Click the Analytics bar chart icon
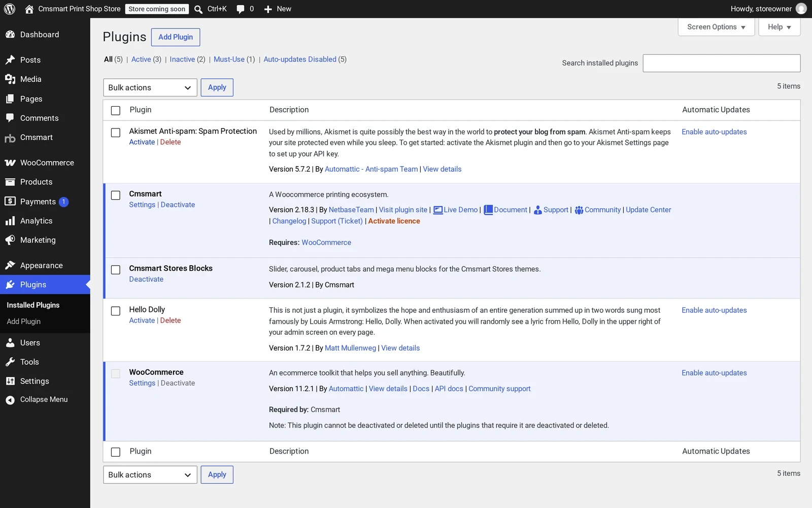 pos(10,221)
